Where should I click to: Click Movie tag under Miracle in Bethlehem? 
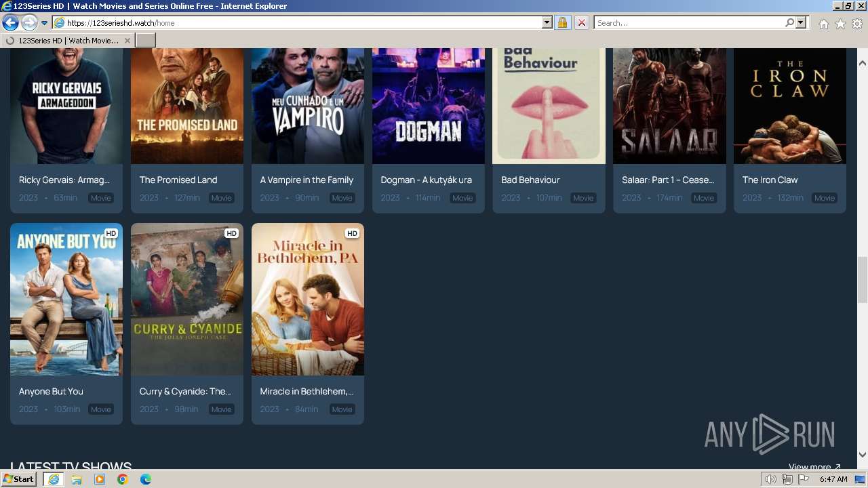pos(342,409)
